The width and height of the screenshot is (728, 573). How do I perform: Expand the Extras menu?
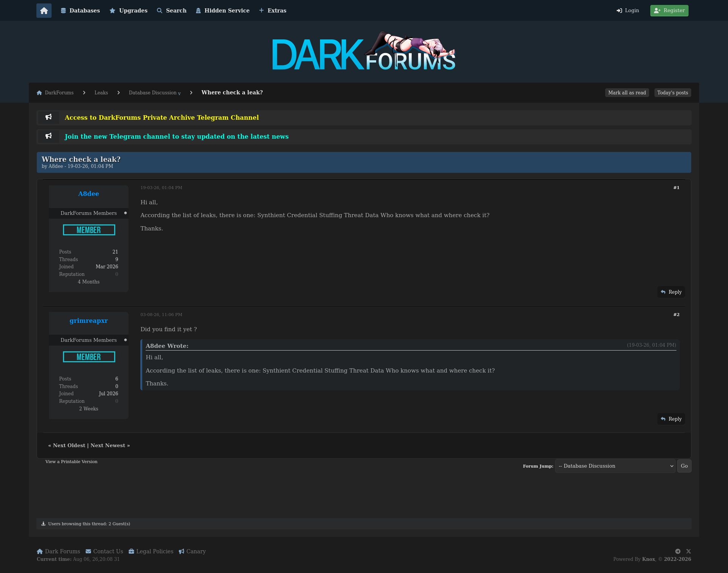(273, 11)
